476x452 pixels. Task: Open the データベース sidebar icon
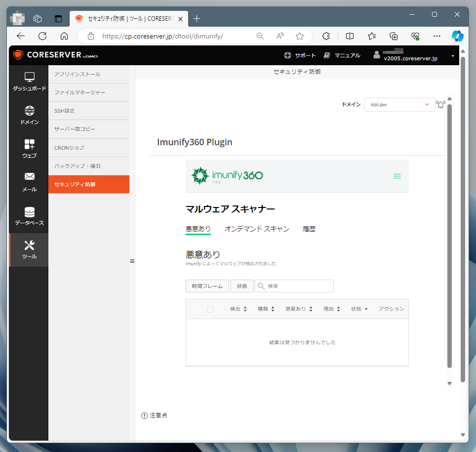[x=29, y=216]
